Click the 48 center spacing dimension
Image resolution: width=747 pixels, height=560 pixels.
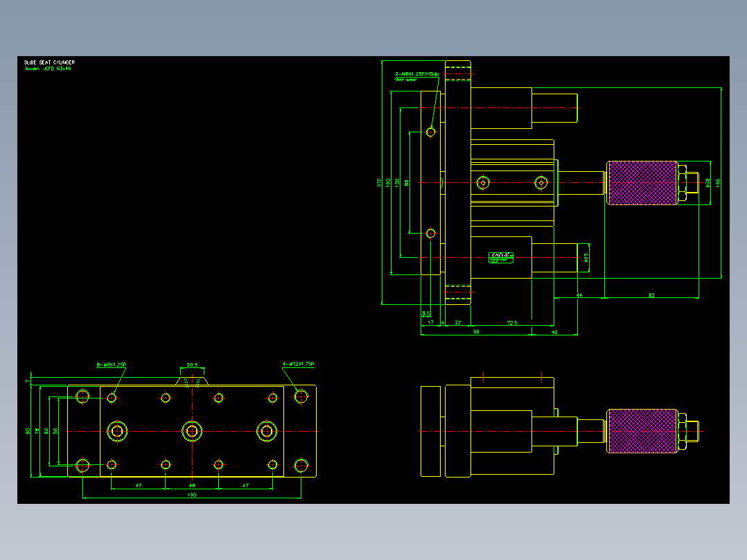click(192, 486)
